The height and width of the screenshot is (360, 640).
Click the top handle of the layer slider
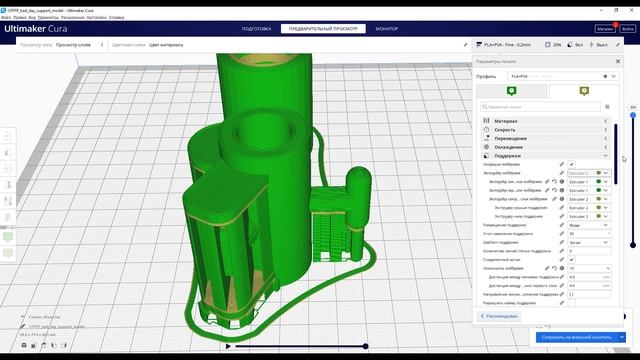(x=633, y=116)
